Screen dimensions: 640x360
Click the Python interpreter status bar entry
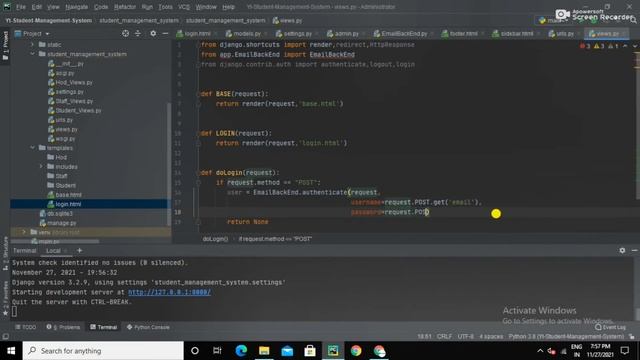(x=566, y=336)
